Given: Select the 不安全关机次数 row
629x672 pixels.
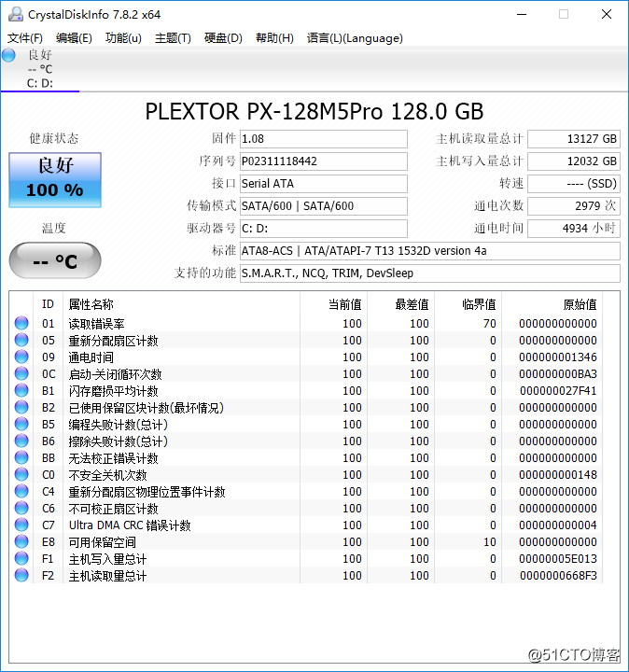Looking at the screenshot, I should pos(306,474).
